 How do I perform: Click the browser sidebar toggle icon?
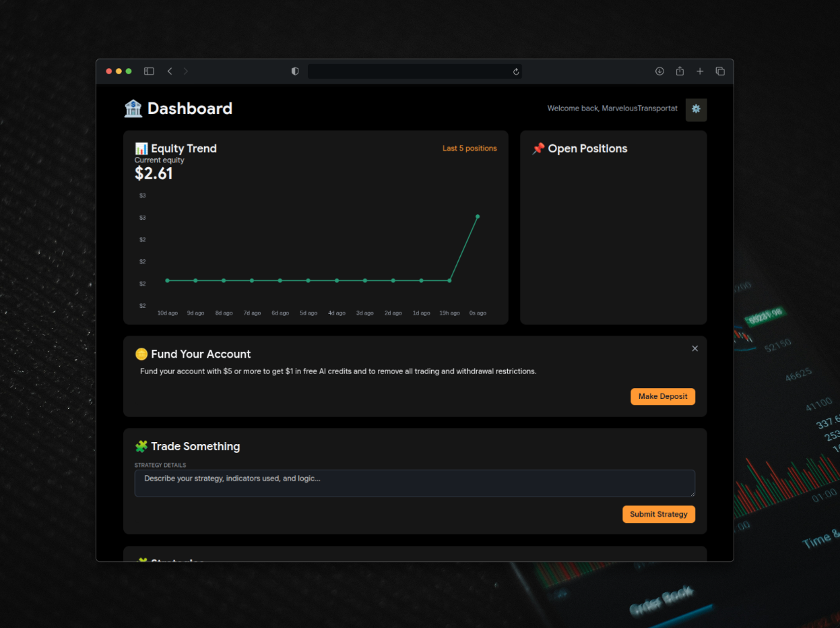(x=149, y=71)
